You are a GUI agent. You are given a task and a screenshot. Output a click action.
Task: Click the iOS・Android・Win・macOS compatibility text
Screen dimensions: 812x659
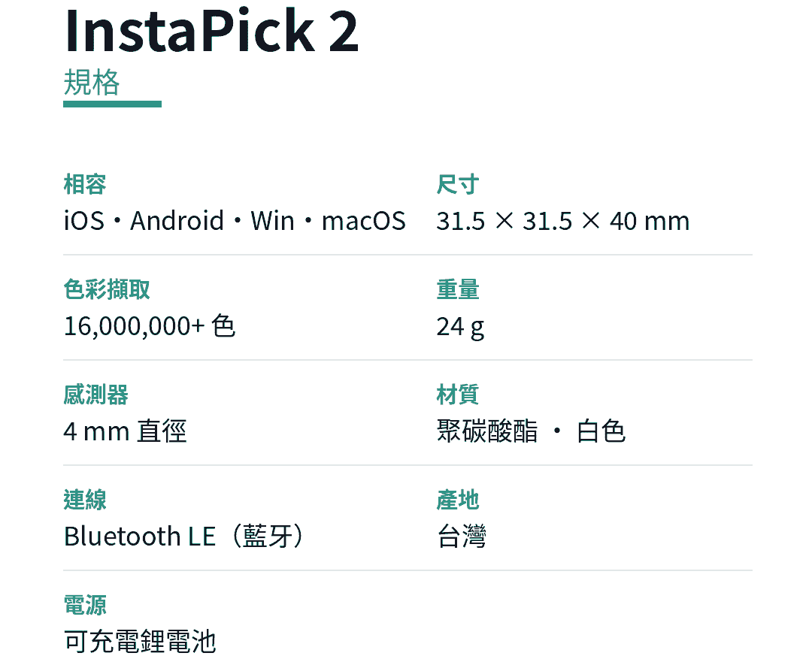[235, 220]
